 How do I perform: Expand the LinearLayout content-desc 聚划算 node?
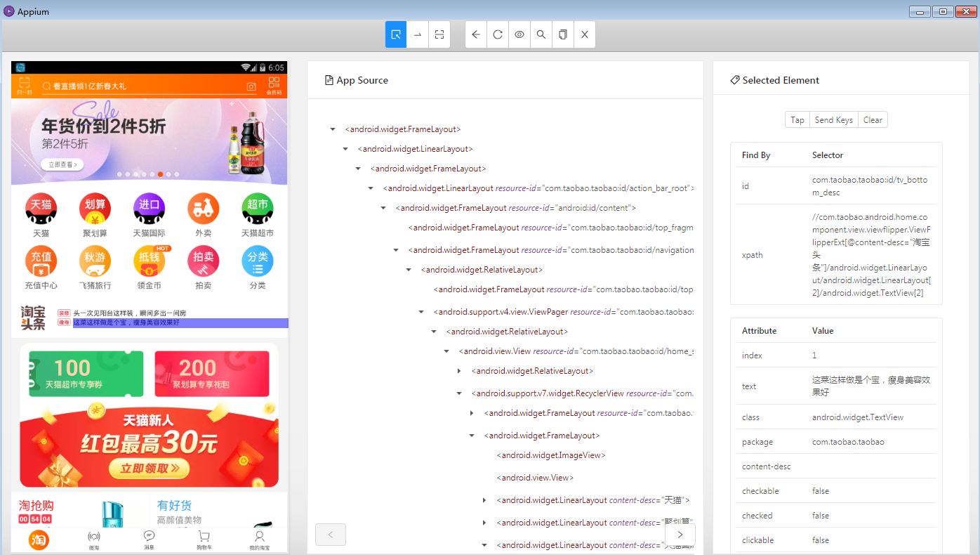pyautogui.click(x=484, y=523)
